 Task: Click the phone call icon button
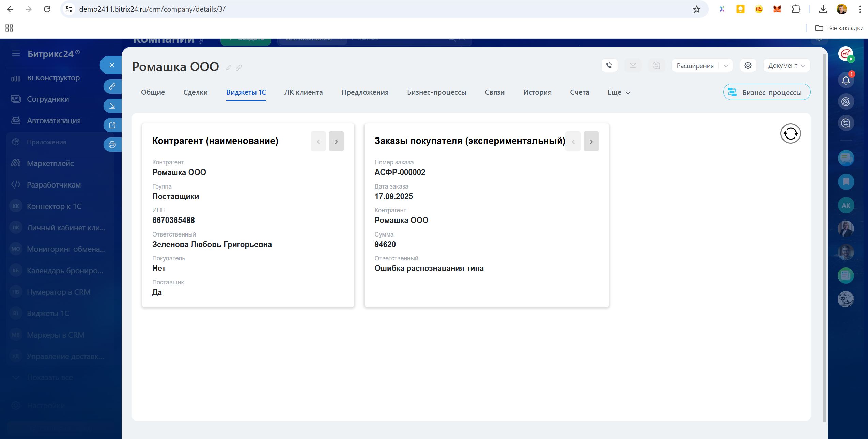click(609, 65)
